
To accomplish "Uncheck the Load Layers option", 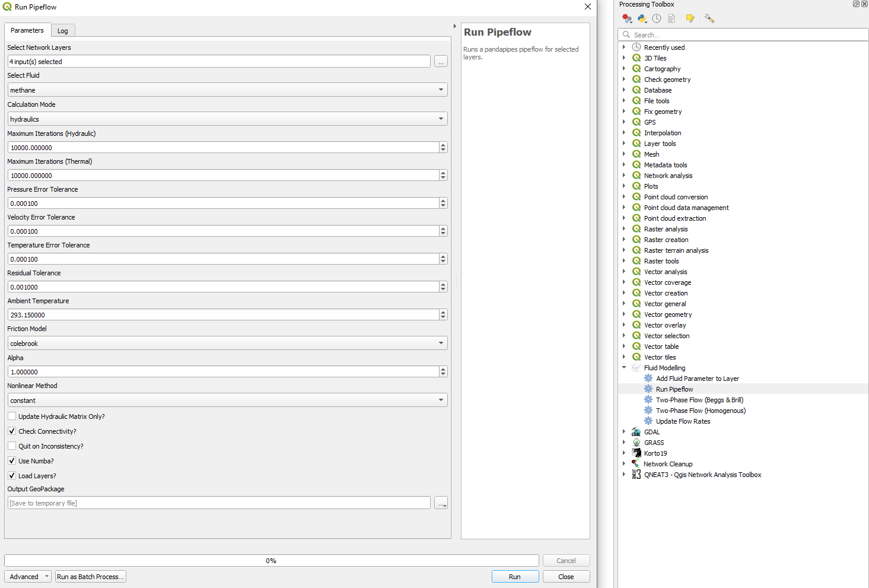I will tap(12, 476).
